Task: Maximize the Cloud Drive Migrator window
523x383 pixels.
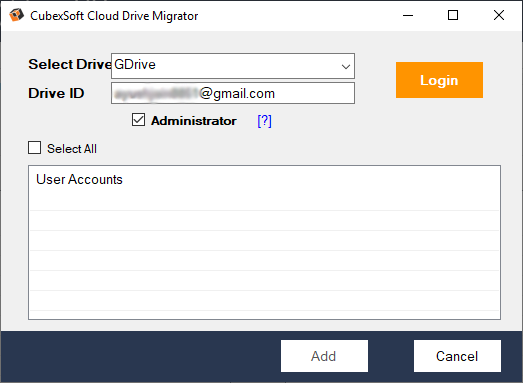Action: (x=453, y=15)
